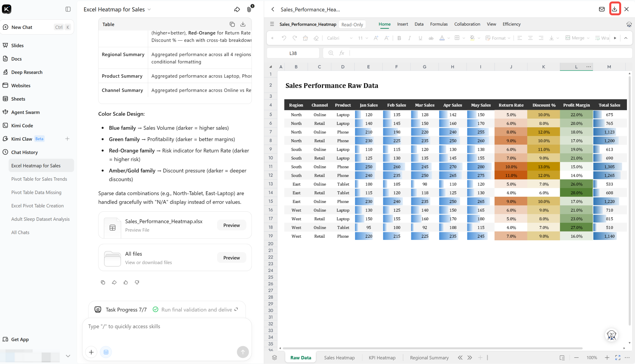Toggle italic formatting
635x364 pixels.
409,38
